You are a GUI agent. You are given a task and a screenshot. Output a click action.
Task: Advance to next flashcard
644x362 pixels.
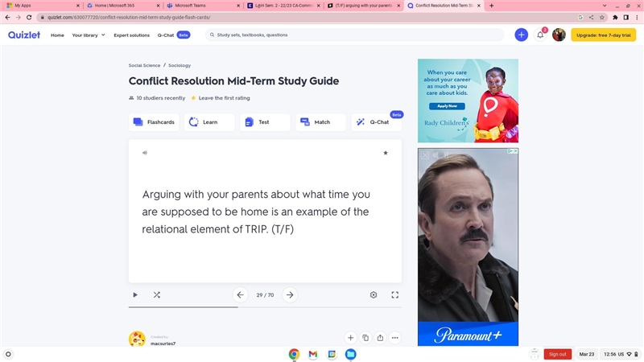(290, 294)
